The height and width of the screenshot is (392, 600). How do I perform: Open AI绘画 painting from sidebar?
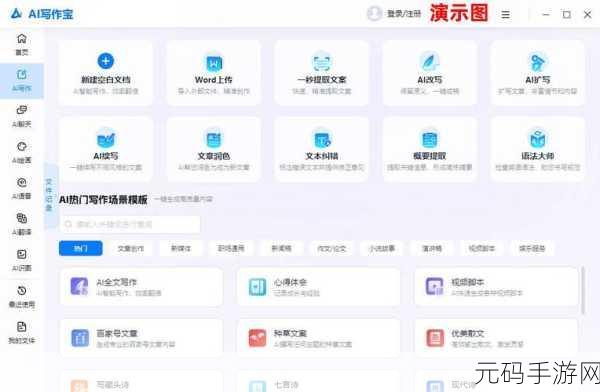[x=22, y=152]
